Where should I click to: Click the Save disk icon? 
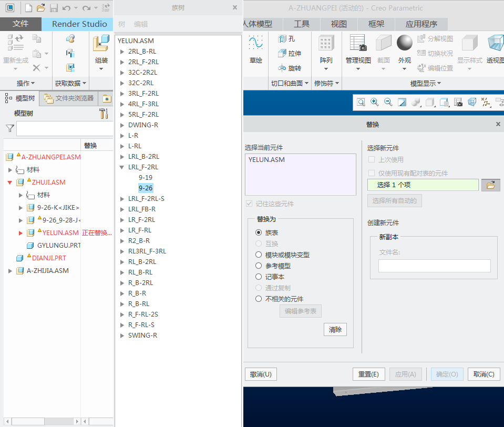click(x=54, y=8)
